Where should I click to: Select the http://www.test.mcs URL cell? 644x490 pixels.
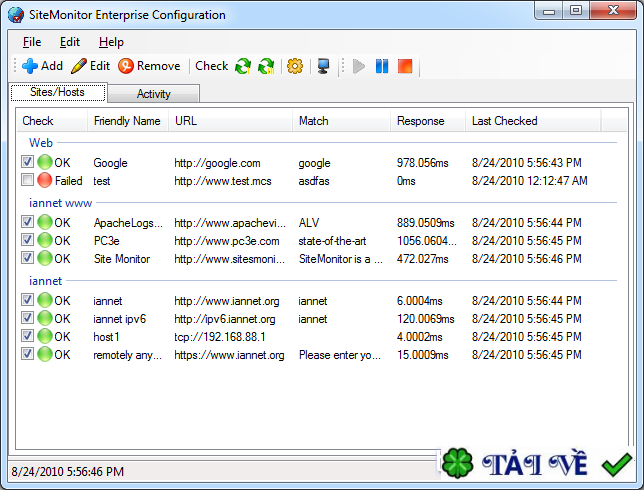tap(223, 181)
